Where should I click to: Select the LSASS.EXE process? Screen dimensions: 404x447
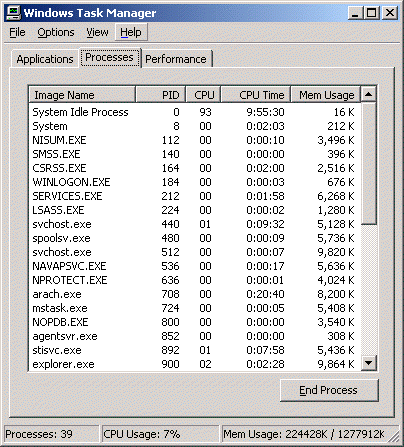click(195, 210)
